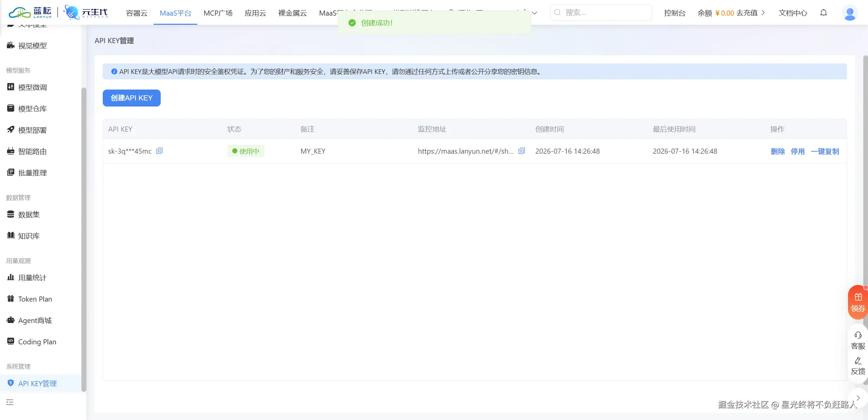This screenshot has width=868, height=420.
Task: Expand the top navigation overflow chevron
Action: (534, 13)
